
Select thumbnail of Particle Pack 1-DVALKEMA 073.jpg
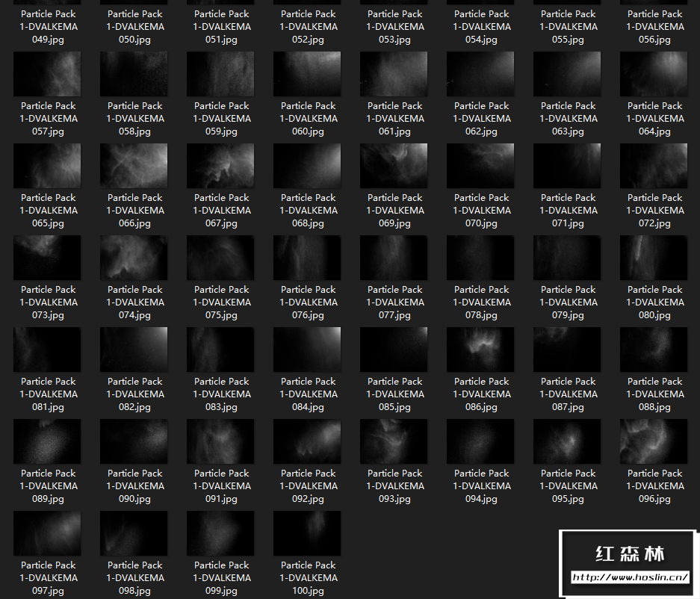pos(47,258)
